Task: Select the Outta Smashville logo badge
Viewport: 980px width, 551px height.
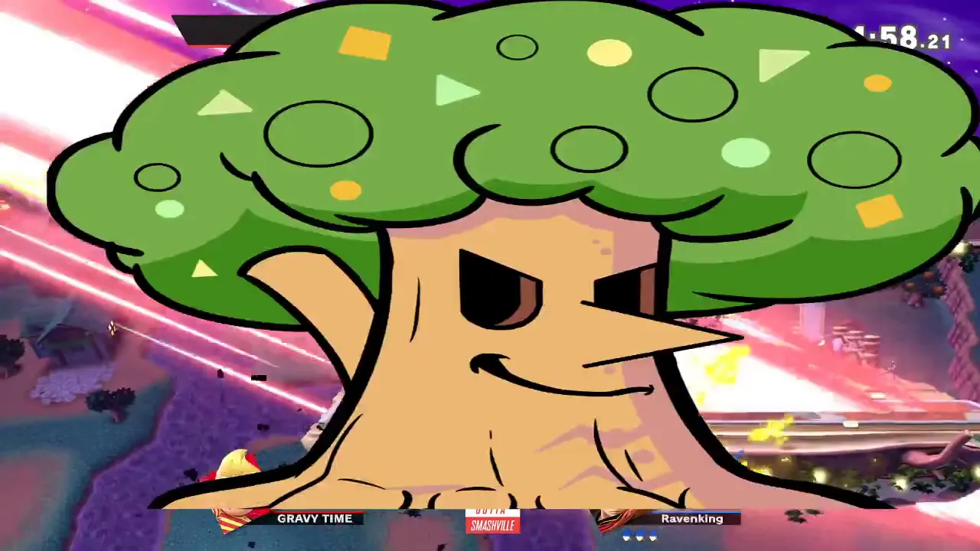Action: [x=493, y=522]
